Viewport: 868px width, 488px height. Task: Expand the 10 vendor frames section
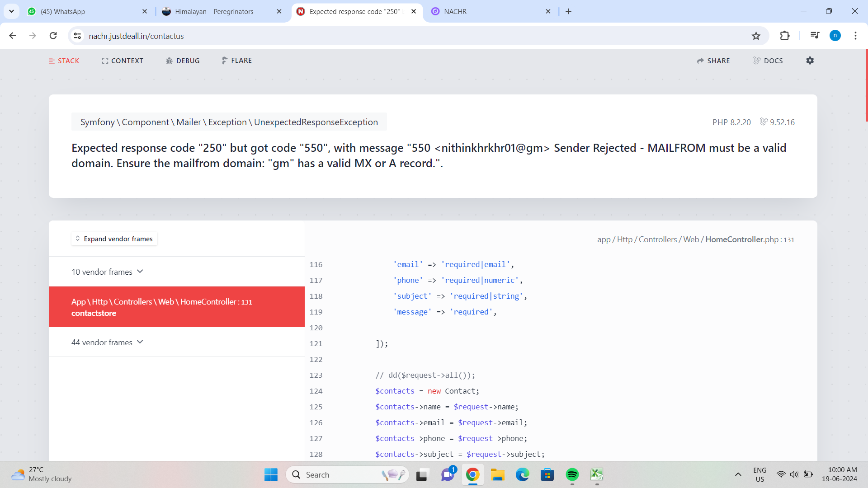click(x=107, y=272)
